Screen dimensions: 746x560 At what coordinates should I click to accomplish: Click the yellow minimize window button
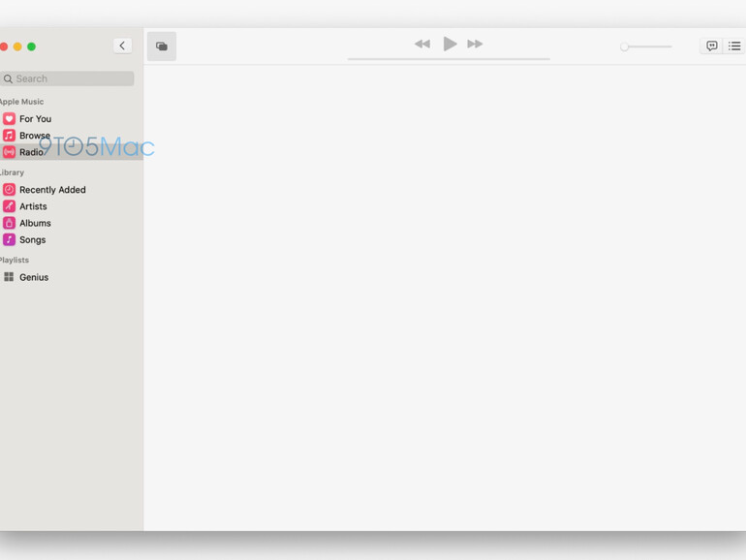click(17, 47)
